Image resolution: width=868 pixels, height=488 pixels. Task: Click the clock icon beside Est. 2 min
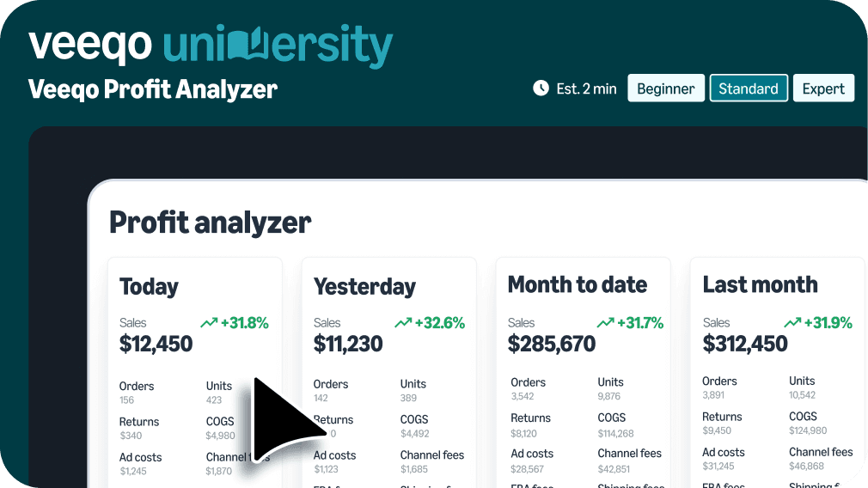tap(541, 88)
